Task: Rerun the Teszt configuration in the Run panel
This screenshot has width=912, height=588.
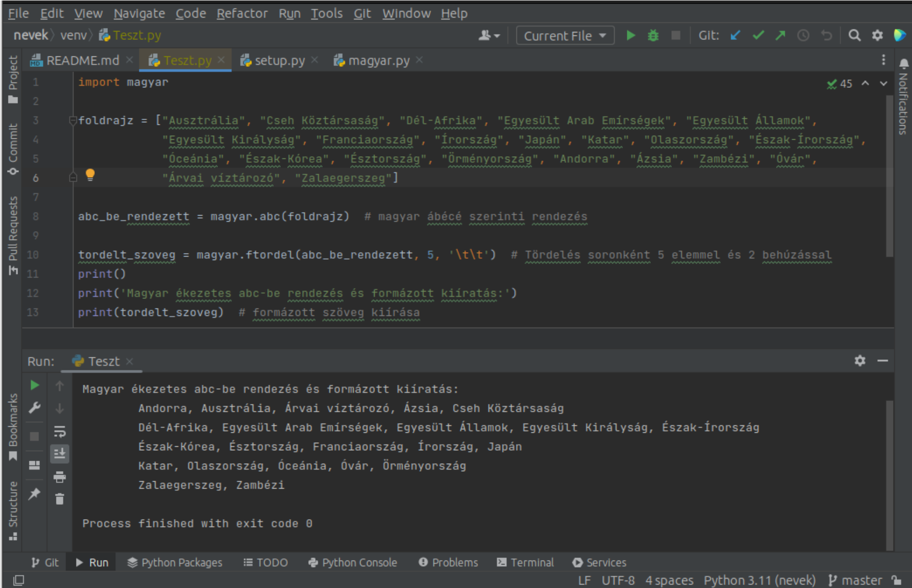Action: pyautogui.click(x=34, y=385)
